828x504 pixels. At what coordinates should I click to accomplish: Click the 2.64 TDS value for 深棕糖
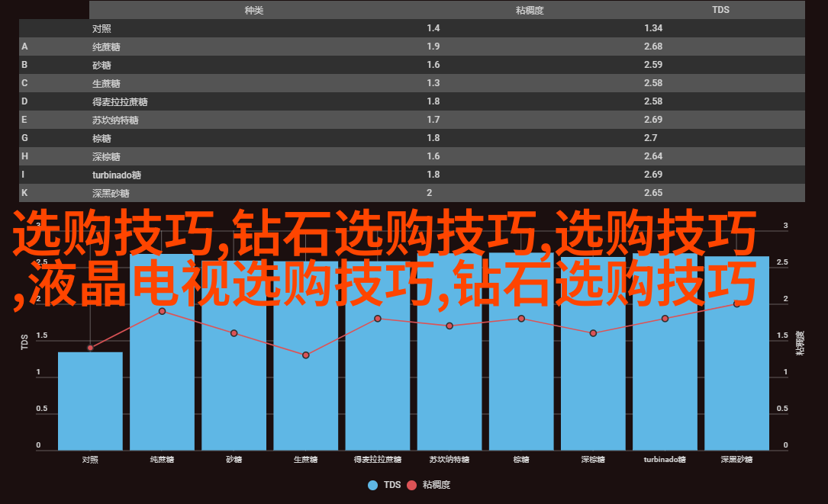pos(653,156)
